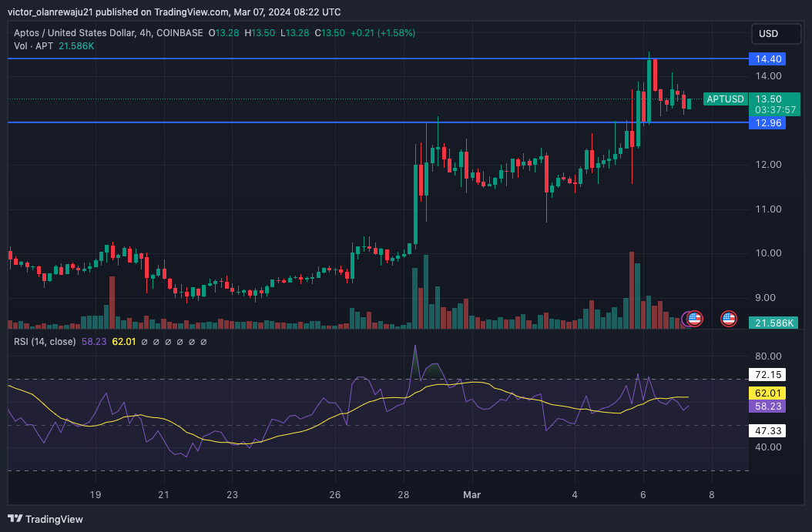Click the 10.00 price scale label
This screenshot has height=532, width=812.
769,253
